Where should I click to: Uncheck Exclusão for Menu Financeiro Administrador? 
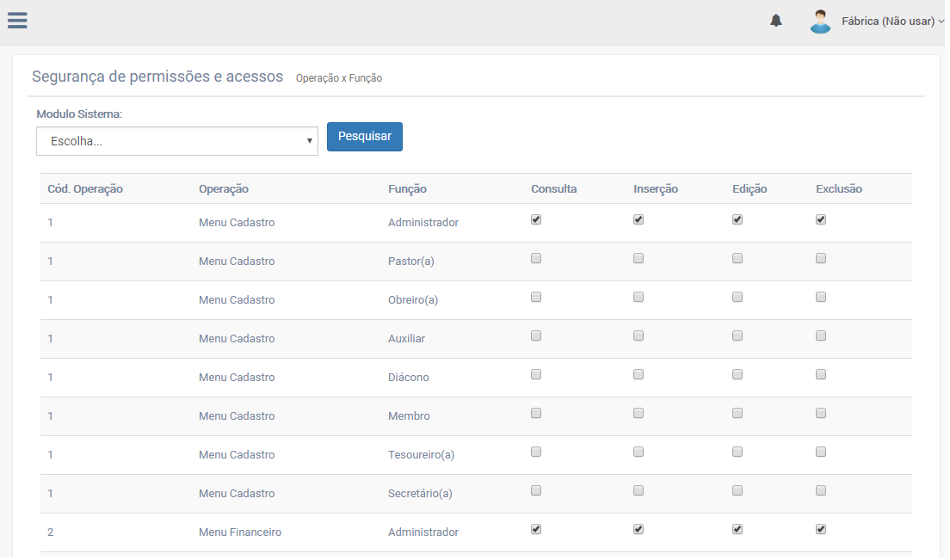point(821,529)
